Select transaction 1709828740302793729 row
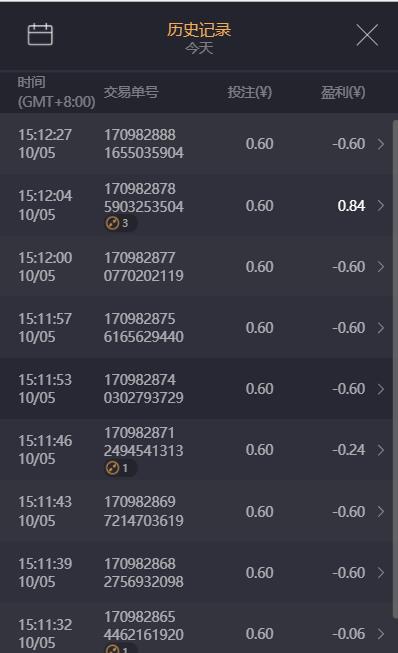This screenshot has height=653, width=398. [x=196, y=389]
